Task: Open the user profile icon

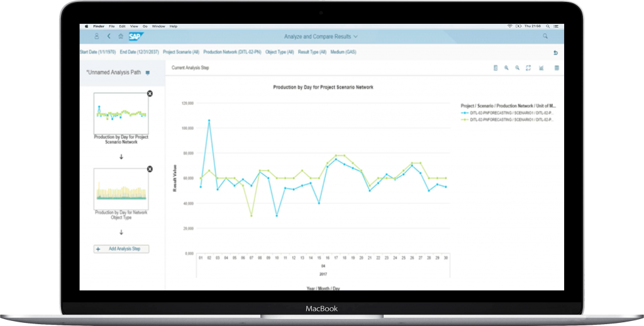Action: [97, 36]
